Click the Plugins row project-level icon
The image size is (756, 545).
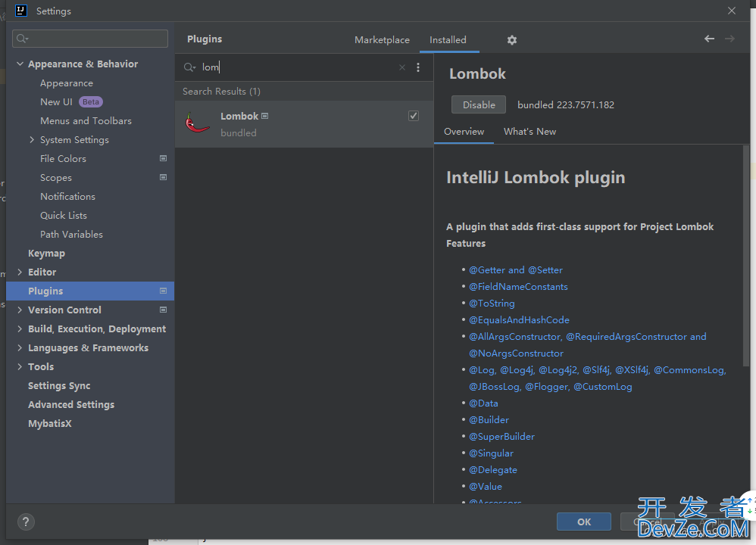click(x=164, y=291)
